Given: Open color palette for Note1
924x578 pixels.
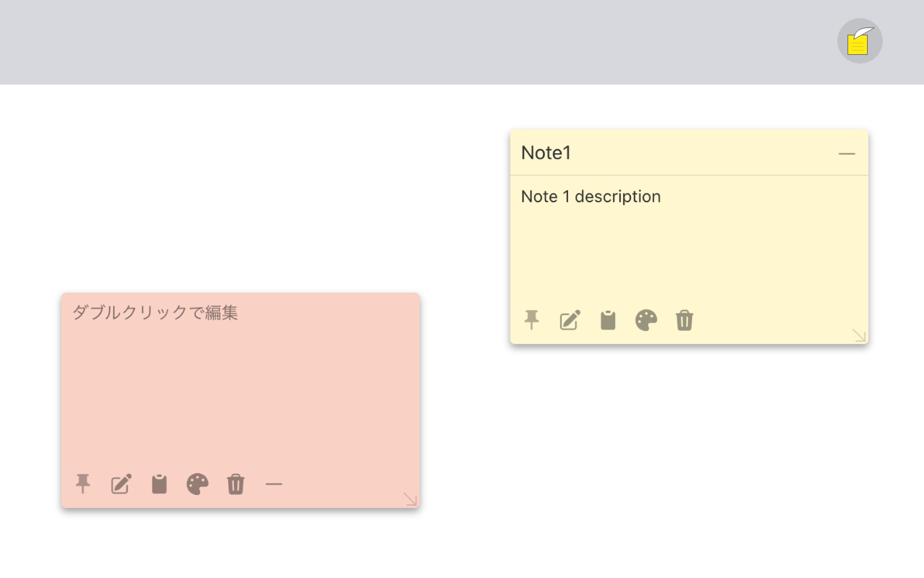Looking at the screenshot, I should (x=646, y=320).
